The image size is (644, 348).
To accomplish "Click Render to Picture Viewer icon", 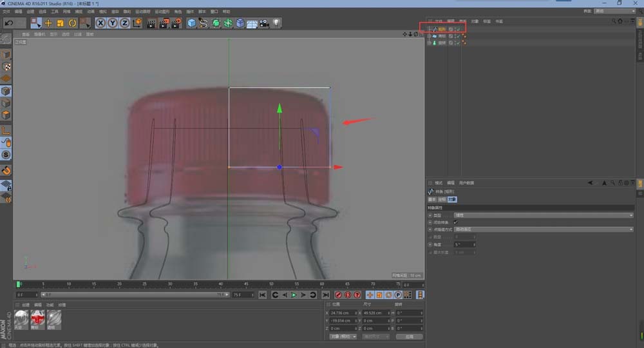I will pos(164,23).
